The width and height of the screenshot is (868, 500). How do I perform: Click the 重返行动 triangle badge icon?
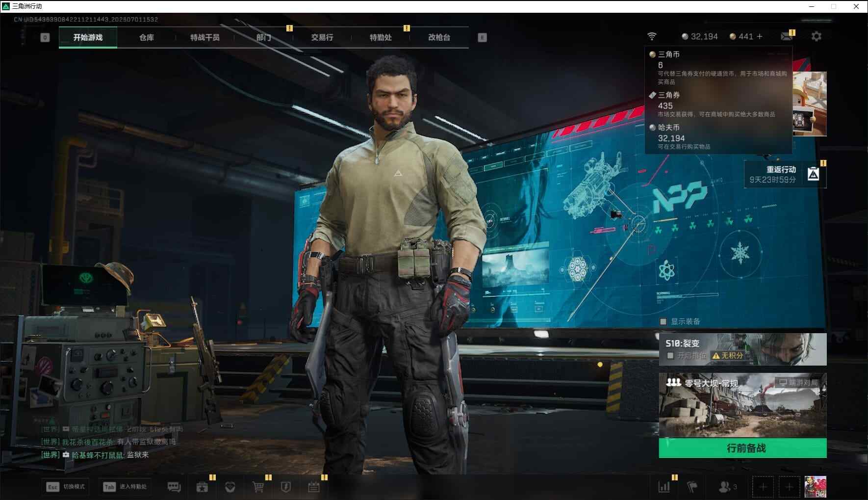click(x=813, y=174)
